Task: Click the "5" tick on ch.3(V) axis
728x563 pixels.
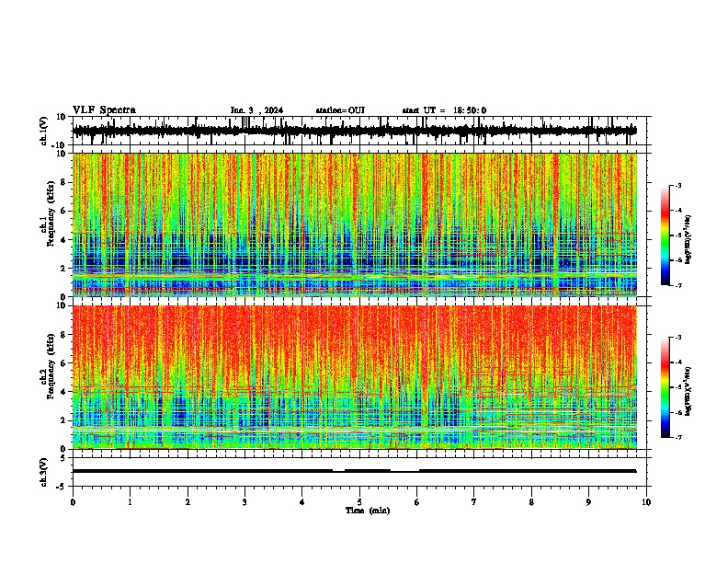Action: 63,458
